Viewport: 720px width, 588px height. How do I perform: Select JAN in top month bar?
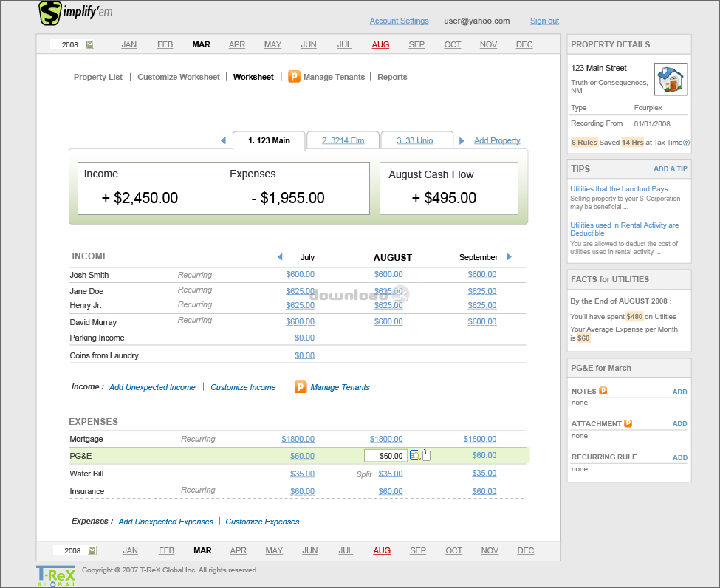tap(129, 44)
